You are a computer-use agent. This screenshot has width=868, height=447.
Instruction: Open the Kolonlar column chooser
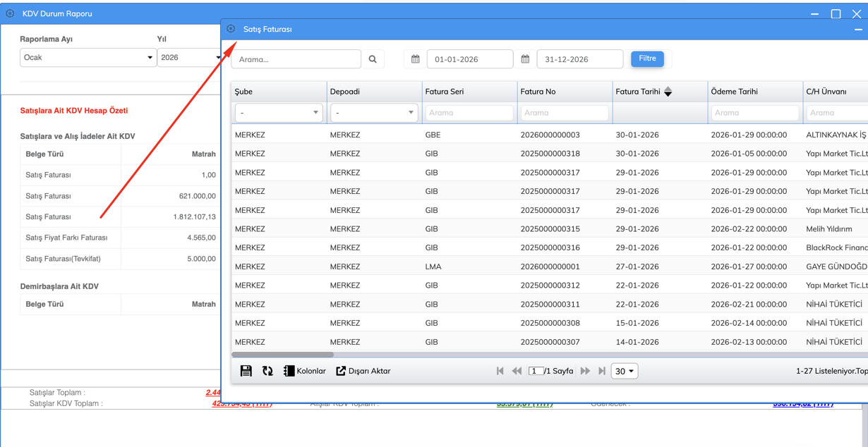coord(304,371)
